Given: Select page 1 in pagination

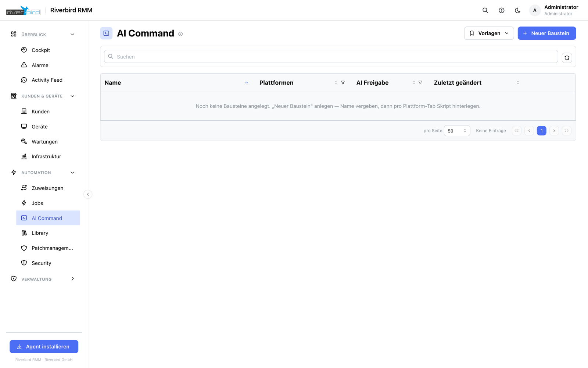Looking at the screenshot, I should (541, 131).
